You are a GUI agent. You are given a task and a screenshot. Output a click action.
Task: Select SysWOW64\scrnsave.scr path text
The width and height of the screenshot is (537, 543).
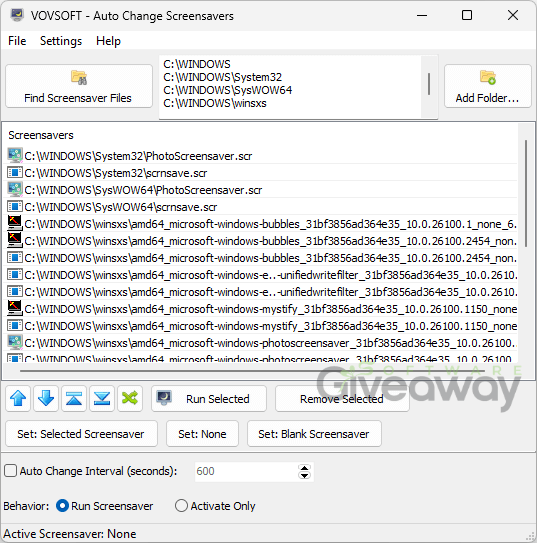(x=120, y=207)
